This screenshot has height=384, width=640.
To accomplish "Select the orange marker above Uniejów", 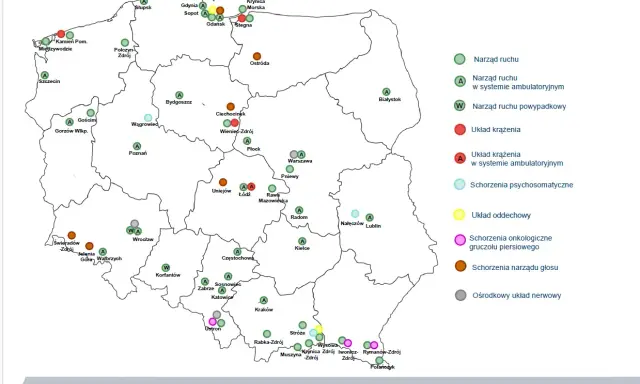I will (222, 182).
